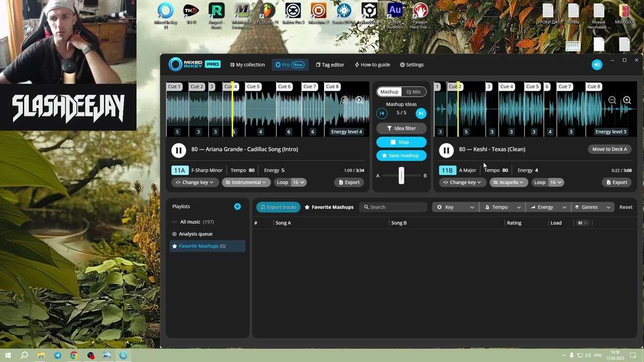Open Paragon Hard Disk desktop shortcut

point(420,16)
